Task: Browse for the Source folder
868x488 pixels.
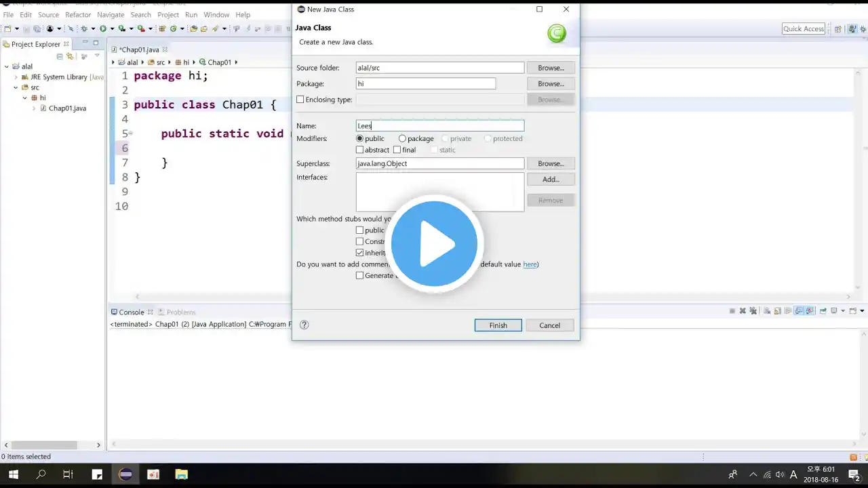Action: pos(551,68)
